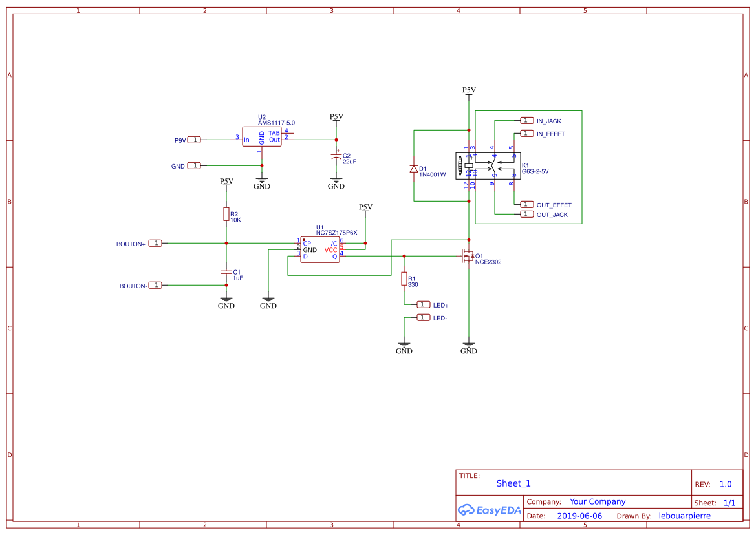
Task: Select the OUT_EFFET connector pin
Action: click(x=527, y=205)
